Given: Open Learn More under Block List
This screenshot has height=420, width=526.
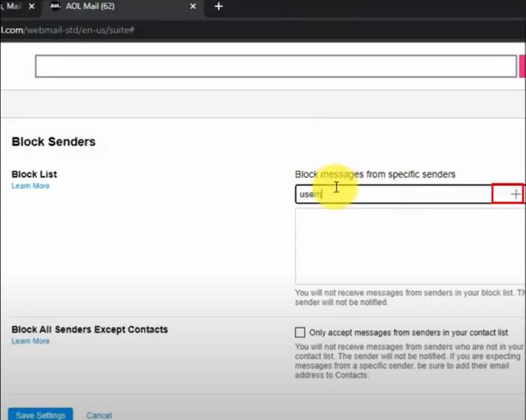Looking at the screenshot, I should [x=31, y=186].
